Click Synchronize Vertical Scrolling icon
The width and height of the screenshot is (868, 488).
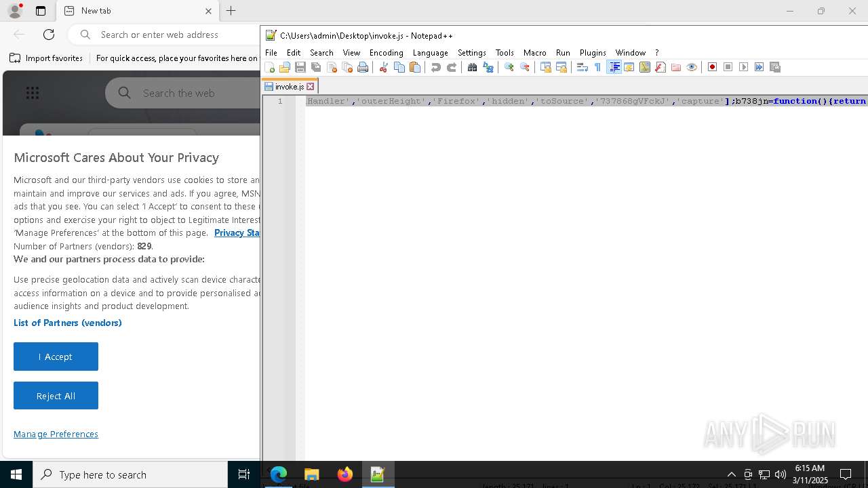click(545, 67)
